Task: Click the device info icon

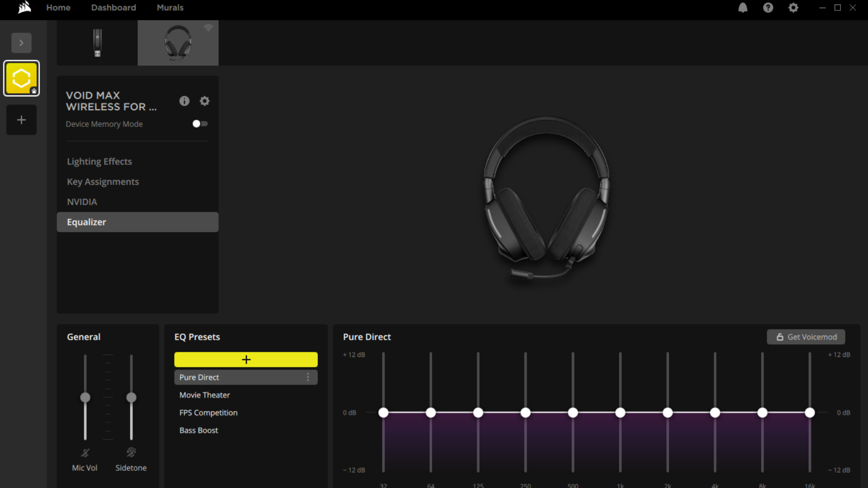Action: [184, 101]
